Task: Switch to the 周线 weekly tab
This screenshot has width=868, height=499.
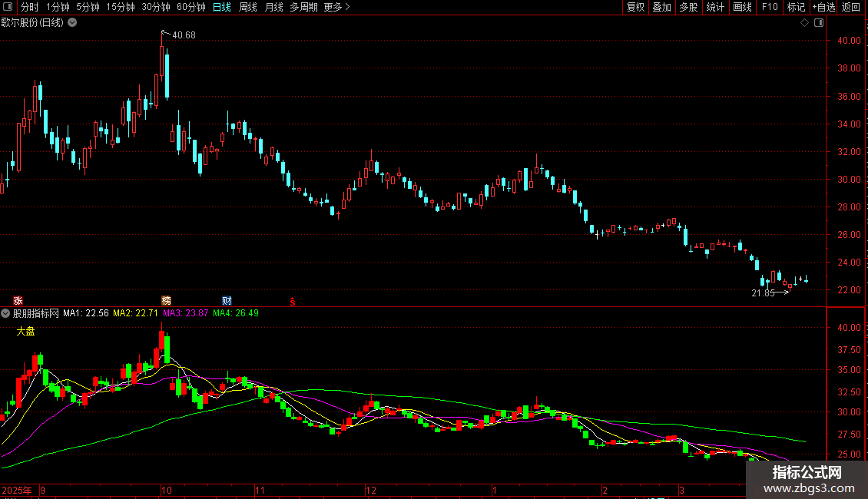Action: (x=247, y=7)
